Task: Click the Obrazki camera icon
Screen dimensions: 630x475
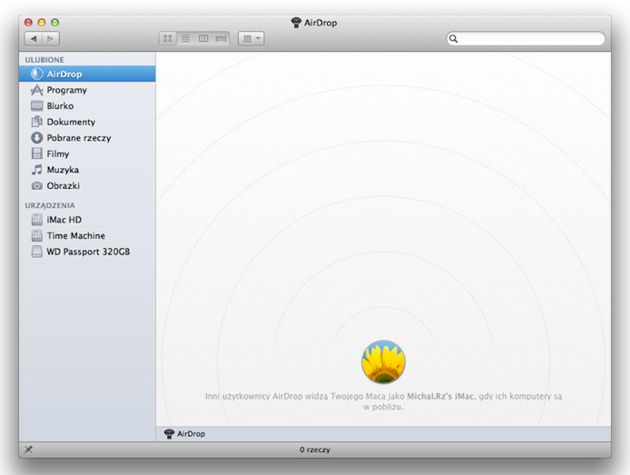Action: [37, 186]
